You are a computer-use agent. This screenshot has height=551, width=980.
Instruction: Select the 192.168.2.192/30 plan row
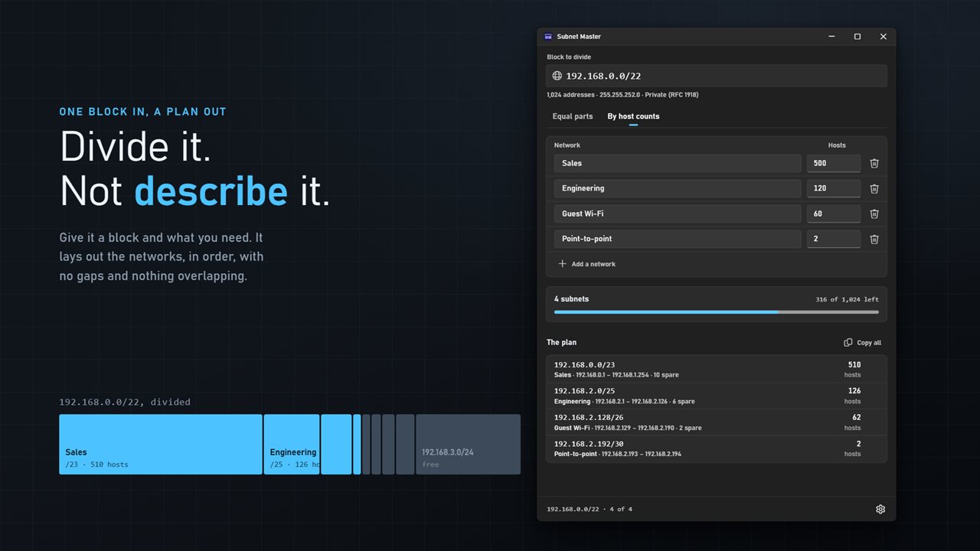click(x=717, y=448)
